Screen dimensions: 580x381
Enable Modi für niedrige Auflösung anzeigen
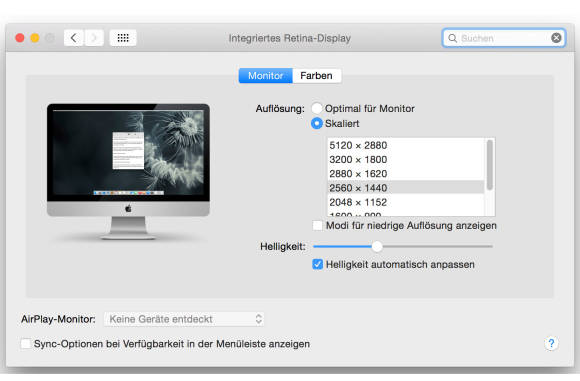(x=317, y=225)
